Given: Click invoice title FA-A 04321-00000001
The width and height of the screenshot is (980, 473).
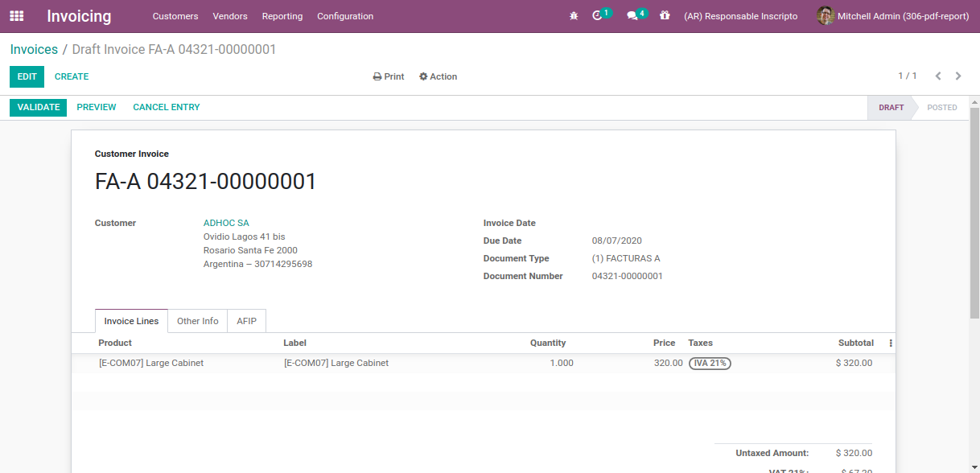Looking at the screenshot, I should click(206, 182).
